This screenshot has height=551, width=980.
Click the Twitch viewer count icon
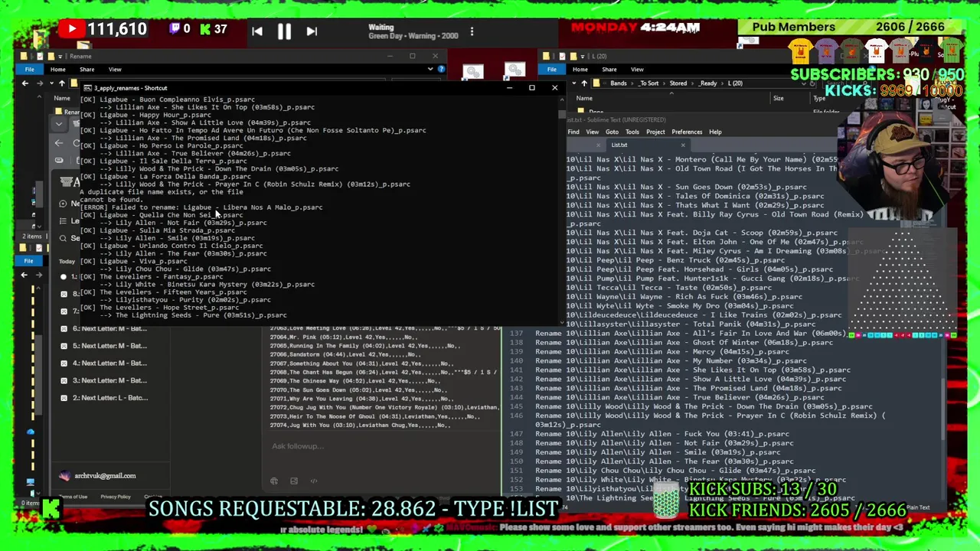point(174,30)
